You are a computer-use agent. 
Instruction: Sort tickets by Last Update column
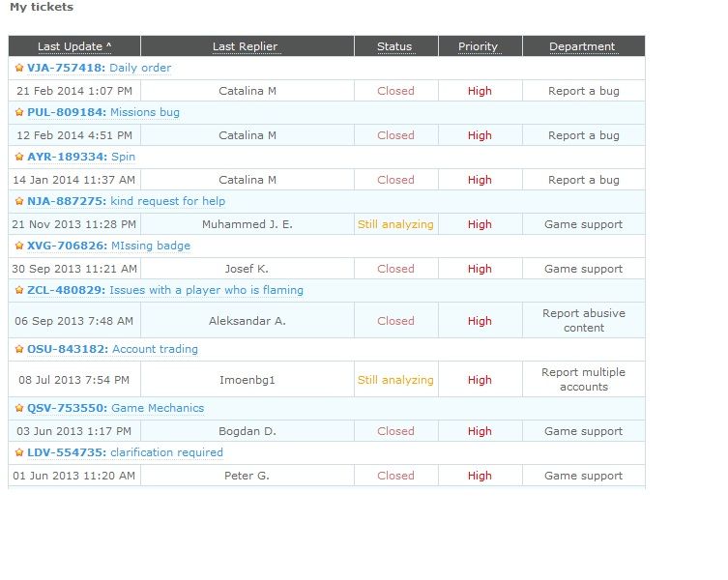[x=74, y=46]
